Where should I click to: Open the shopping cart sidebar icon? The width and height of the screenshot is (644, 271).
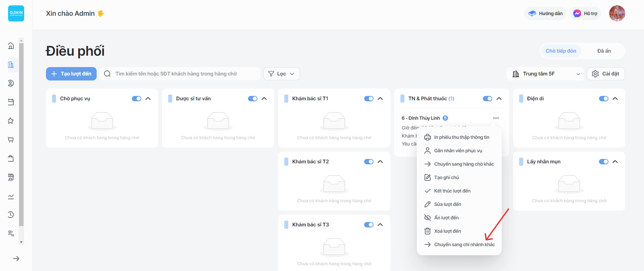[11, 140]
